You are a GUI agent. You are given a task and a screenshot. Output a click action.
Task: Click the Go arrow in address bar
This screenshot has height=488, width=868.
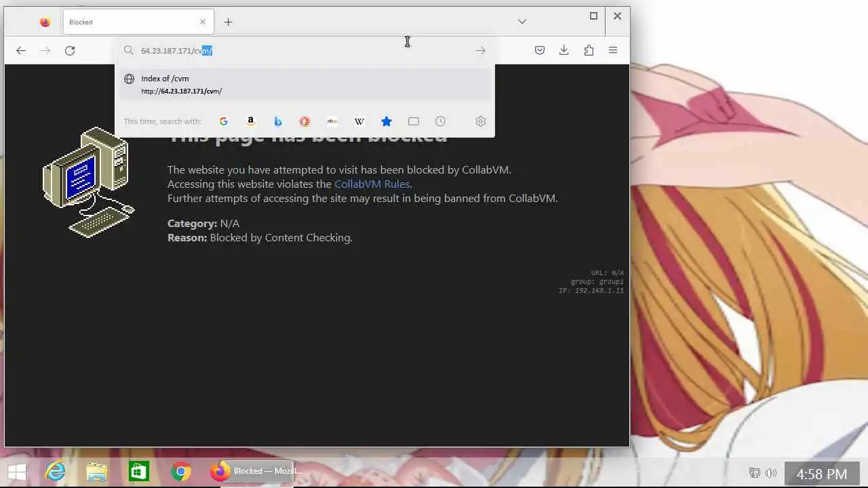tap(480, 50)
